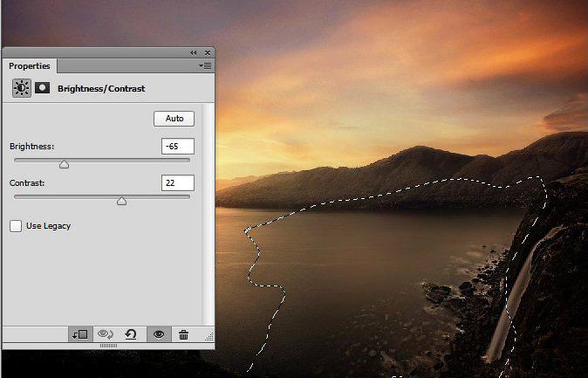This screenshot has width=588, height=378.
Task: Close the Properties panel
Action: (208, 53)
